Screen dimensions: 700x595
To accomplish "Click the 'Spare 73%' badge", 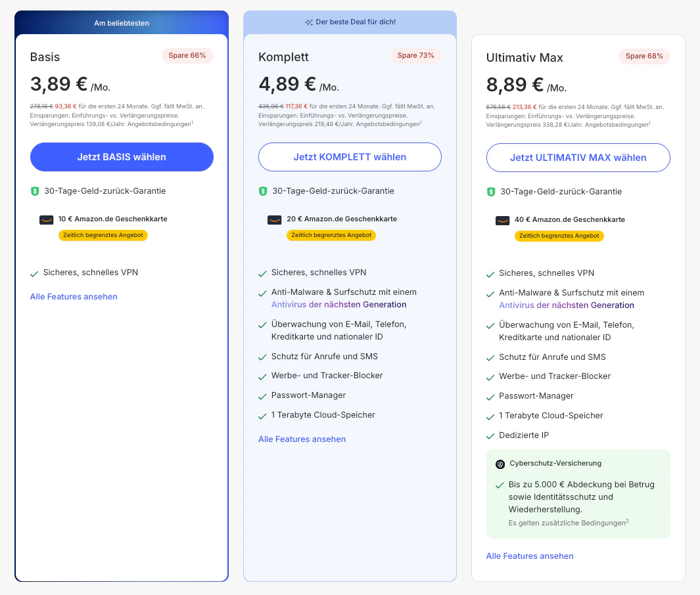I will tap(416, 56).
